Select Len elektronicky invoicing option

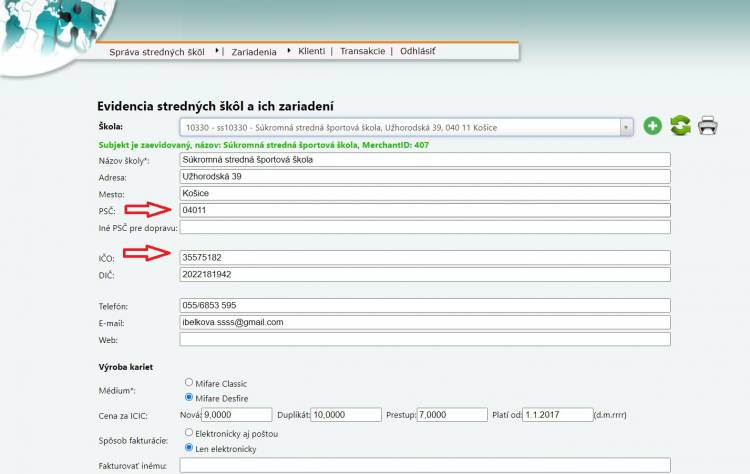(x=190, y=448)
